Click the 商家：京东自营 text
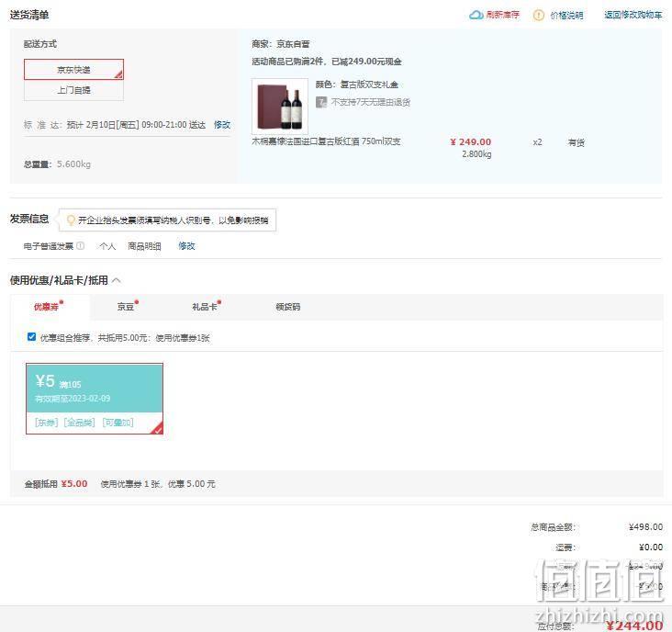 click(x=281, y=44)
